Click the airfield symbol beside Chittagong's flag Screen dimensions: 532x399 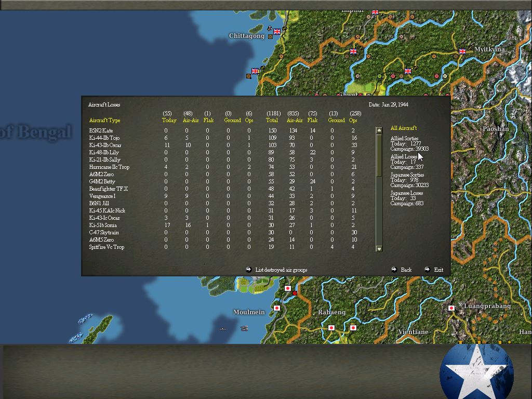(x=284, y=29)
